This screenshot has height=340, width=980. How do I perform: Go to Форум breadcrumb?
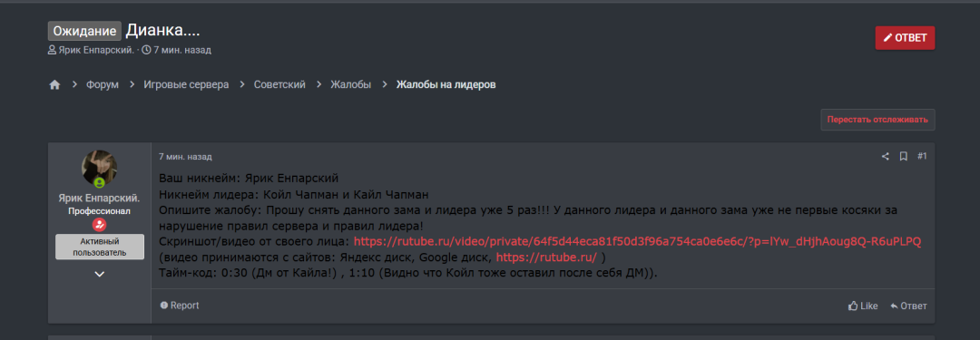point(103,84)
